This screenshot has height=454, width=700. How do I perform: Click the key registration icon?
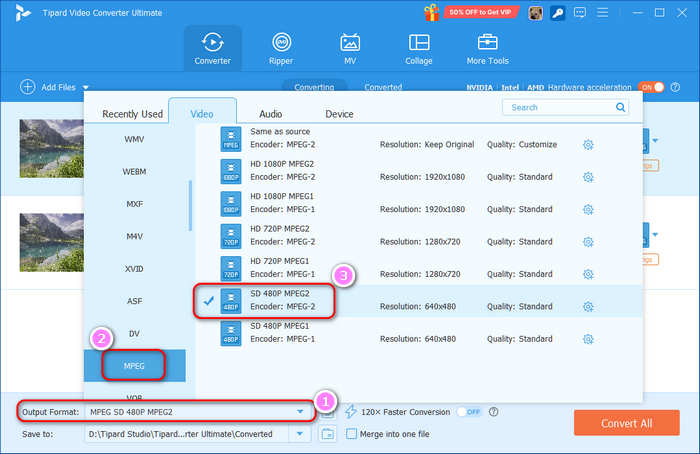pyautogui.click(x=557, y=13)
